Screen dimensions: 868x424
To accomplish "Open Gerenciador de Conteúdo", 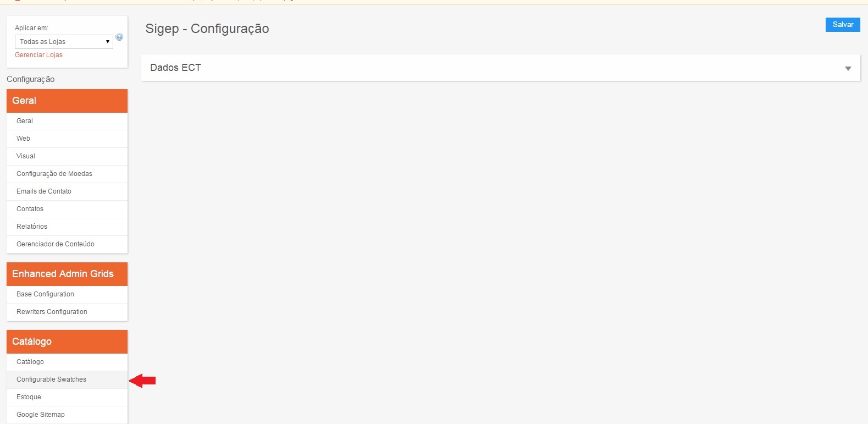I will [x=67, y=244].
